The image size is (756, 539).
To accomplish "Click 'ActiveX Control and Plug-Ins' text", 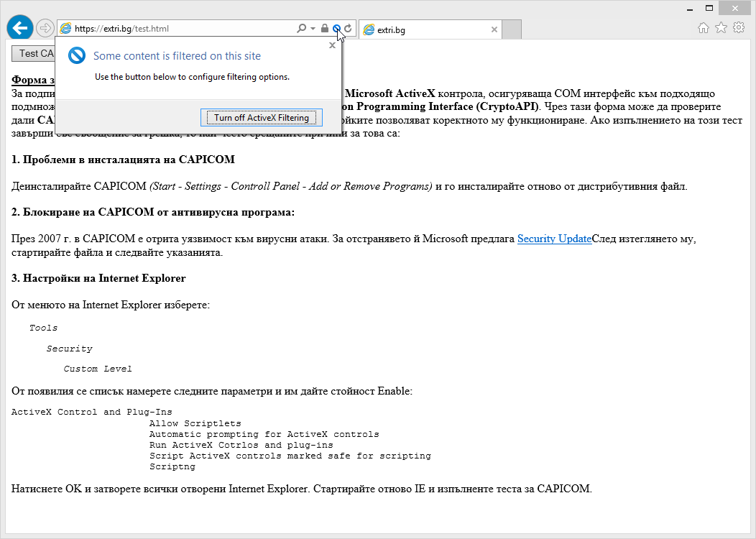I will pyautogui.click(x=91, y=412).
